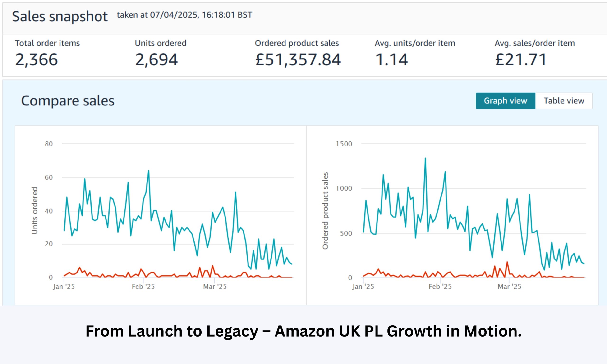Select Jan '25 on Ordered product sales chart

[363, 286]
